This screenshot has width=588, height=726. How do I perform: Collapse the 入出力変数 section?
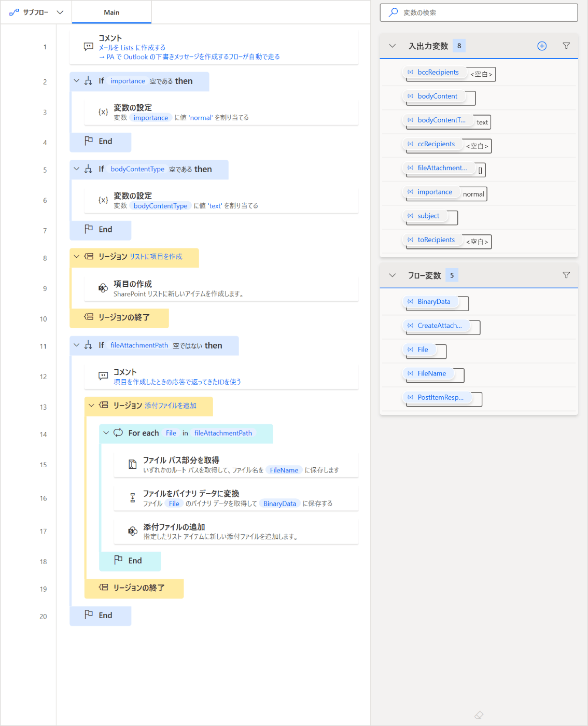[392, 46]
